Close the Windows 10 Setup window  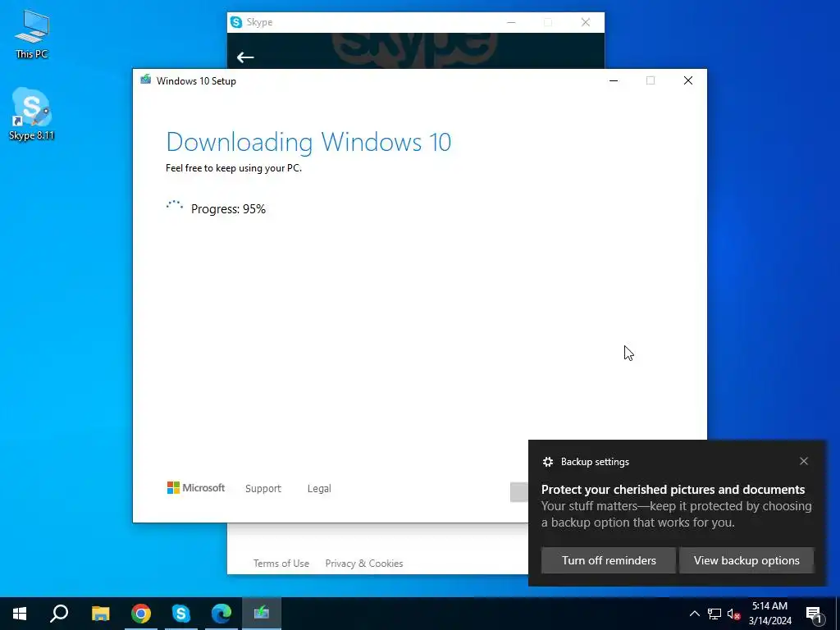[x=688, y=80]
